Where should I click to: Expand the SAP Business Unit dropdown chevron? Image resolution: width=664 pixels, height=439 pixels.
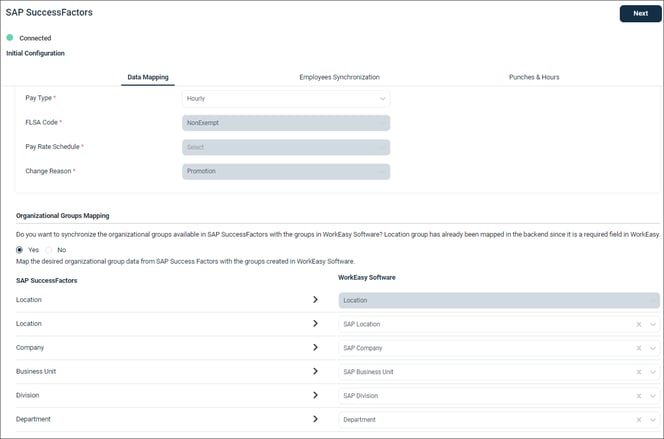pyautogui.click(x=653, y=372)
